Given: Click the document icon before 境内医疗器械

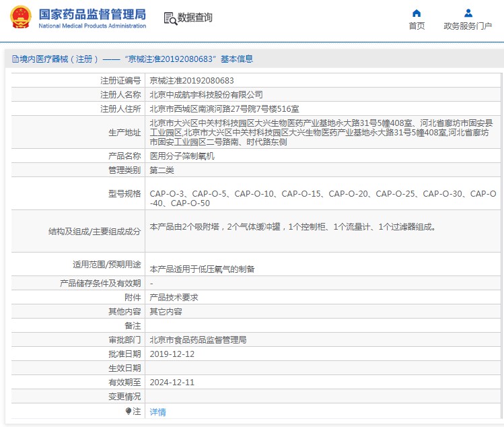Looking at the screenshot, I should tap(15, 59).
